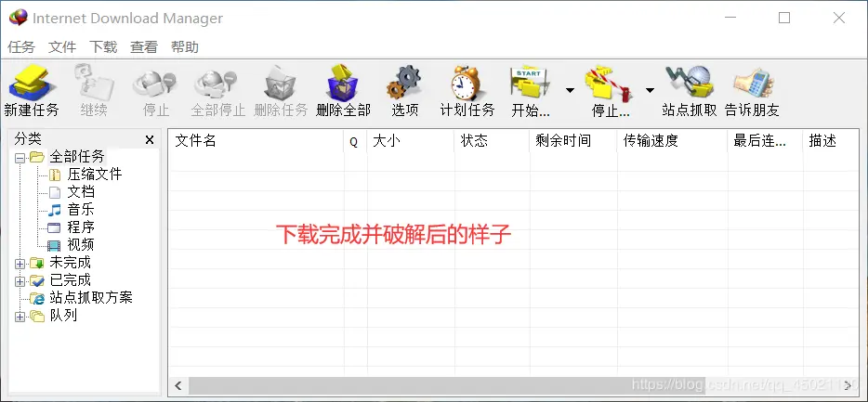Expand the 已完成 tree node
Image resolution: width=868 pixels, height=402 pixels.
pos(20,281)
